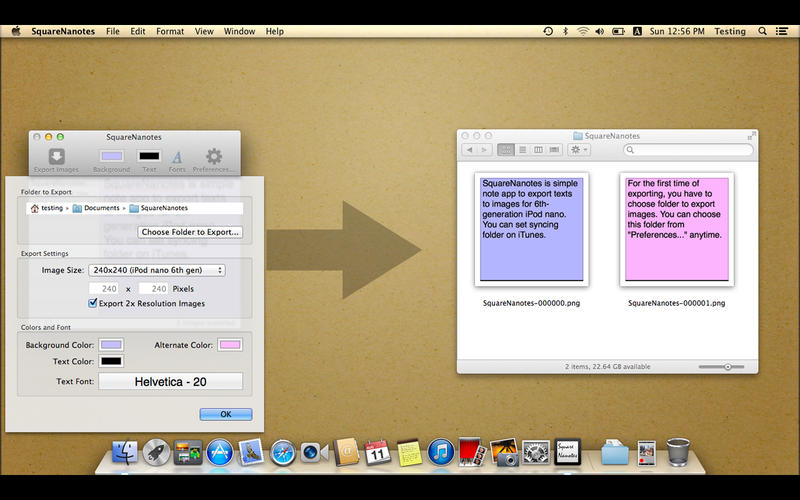Screen dimensions: 800x500
Task: Click the Finder window search field
Action: pos(688,150)
